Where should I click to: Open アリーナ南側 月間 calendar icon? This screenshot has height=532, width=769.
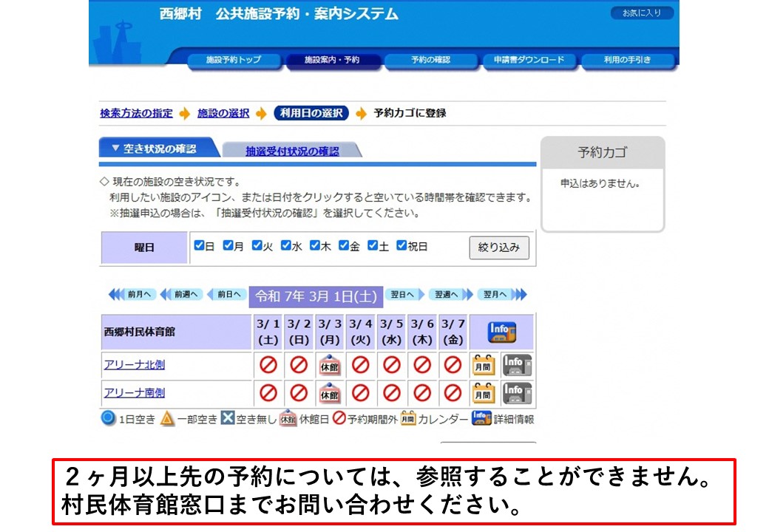(483, 393)
